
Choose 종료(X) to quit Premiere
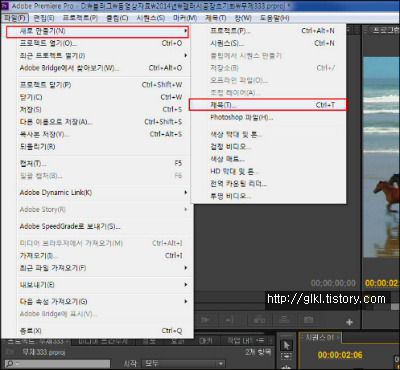coord(103,331)
